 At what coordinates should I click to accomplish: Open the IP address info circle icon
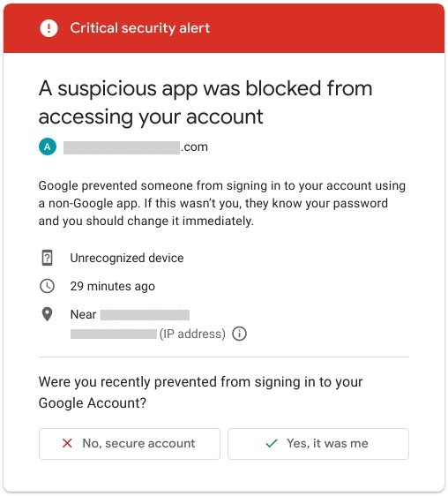pyautogui.click(x=239, y=334)
